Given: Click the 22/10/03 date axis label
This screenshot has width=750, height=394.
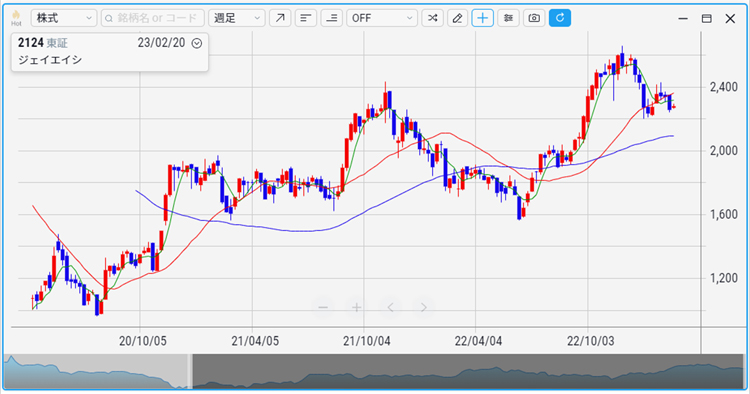Looking at the screenshot, I should tap(591, 341).
